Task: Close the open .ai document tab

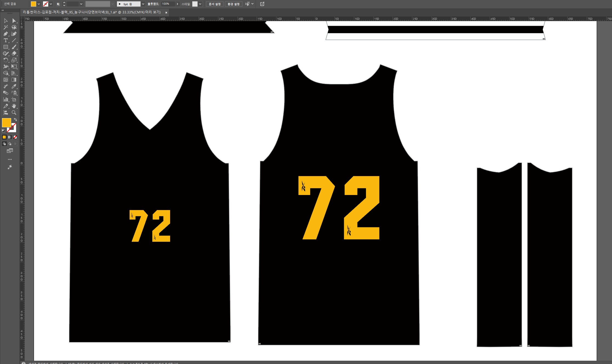Action: [166, 13]
